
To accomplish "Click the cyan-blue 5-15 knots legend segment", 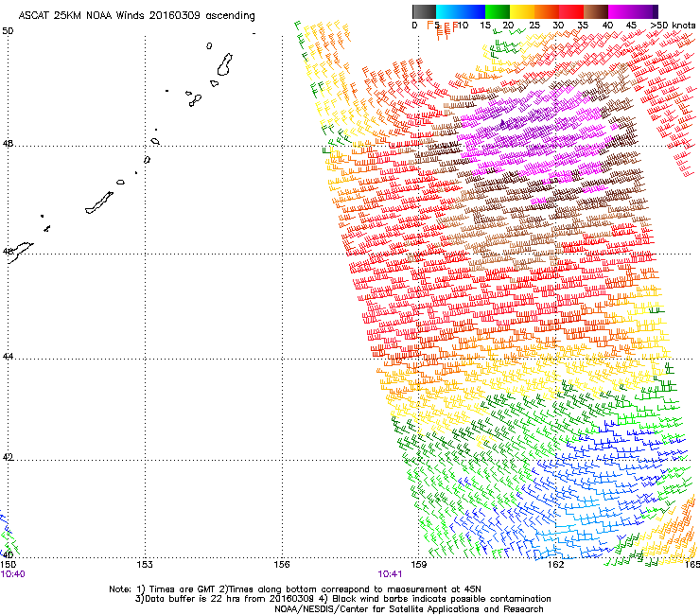I will pos(461,11).
